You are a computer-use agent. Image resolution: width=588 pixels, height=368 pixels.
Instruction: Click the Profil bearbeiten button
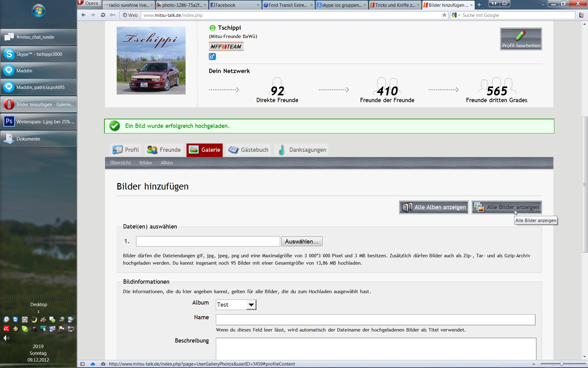click(x=521, y=39)
